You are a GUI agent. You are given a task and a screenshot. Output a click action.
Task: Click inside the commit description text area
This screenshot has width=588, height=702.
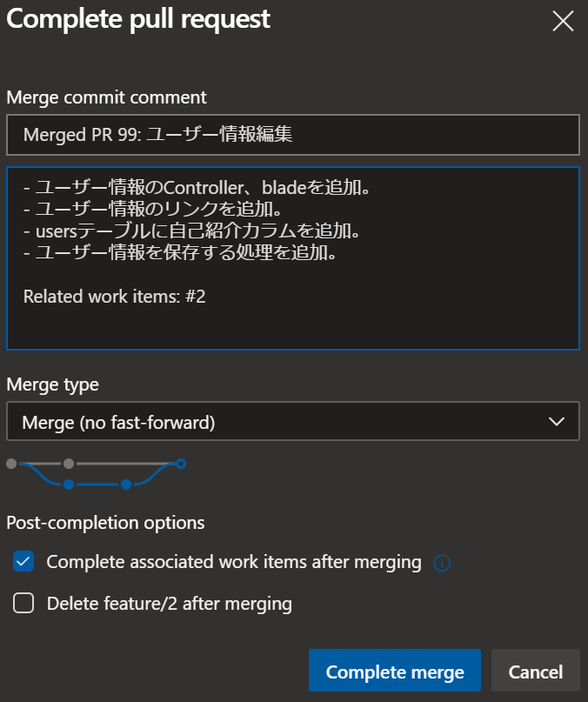coord(293,258)
